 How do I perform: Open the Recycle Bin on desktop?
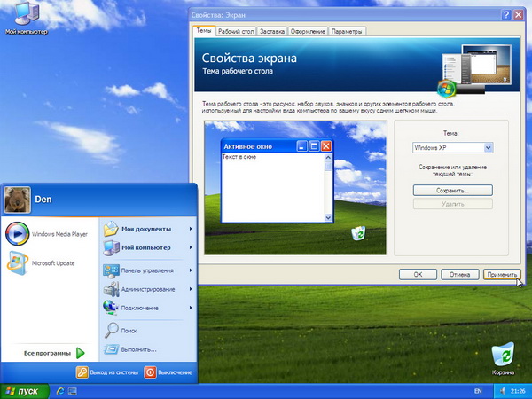tap(502, 355)
